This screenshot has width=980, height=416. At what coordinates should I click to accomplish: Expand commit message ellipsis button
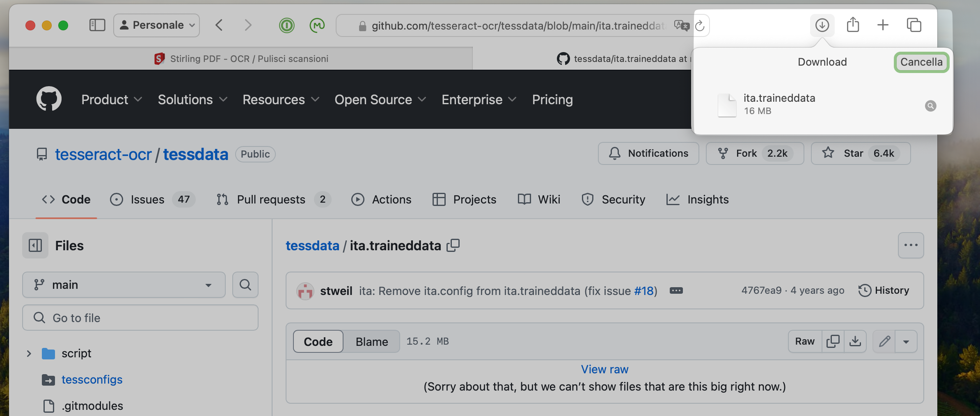(x=676, y=291)
